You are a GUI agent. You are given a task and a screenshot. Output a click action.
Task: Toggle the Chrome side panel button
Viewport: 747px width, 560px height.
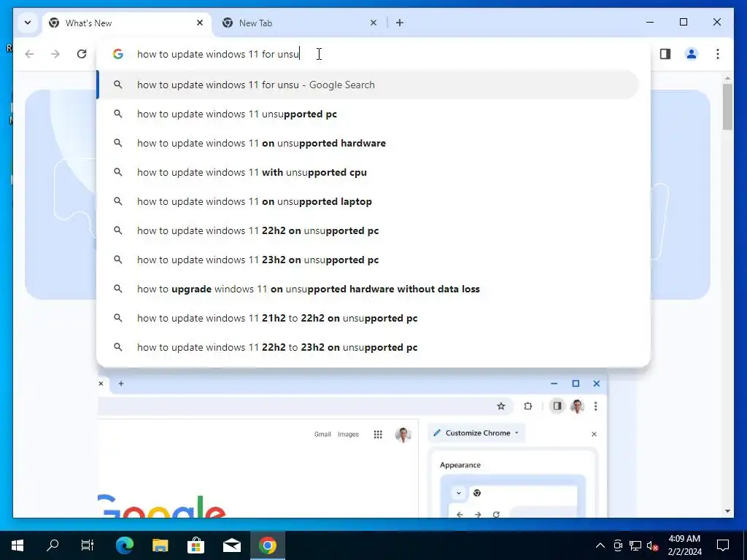tap(665, 54)
